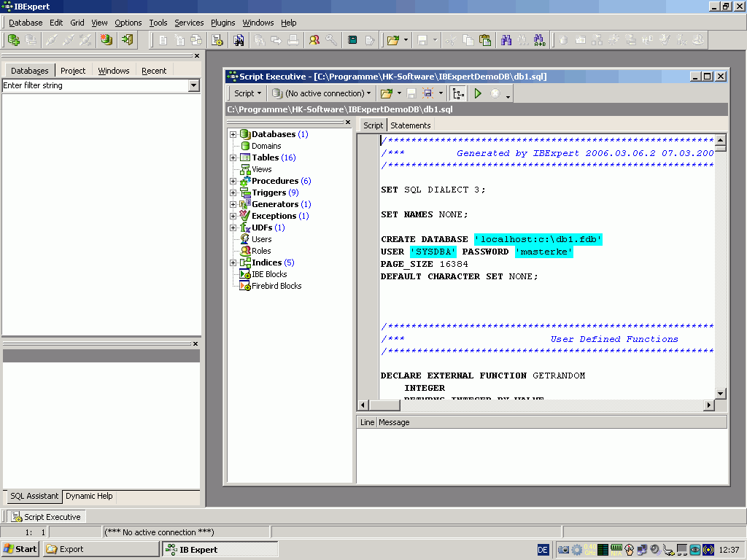747x560 pixels.
Task: Click the Indices icon in script tree
Action: [x=245, y=262]
